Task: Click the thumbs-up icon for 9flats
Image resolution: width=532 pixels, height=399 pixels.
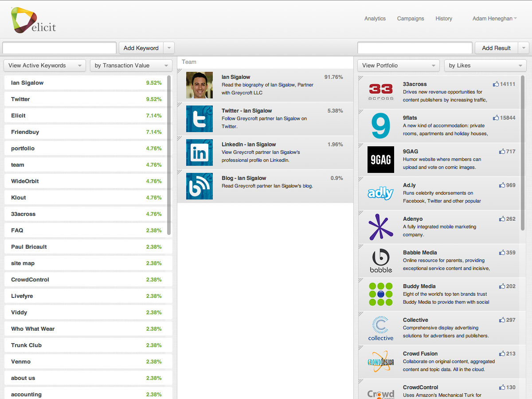Action: click(496, 117)
